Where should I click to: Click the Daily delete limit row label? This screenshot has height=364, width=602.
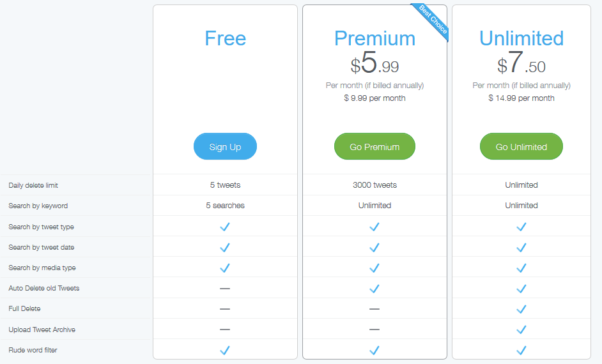pos(33,185)
